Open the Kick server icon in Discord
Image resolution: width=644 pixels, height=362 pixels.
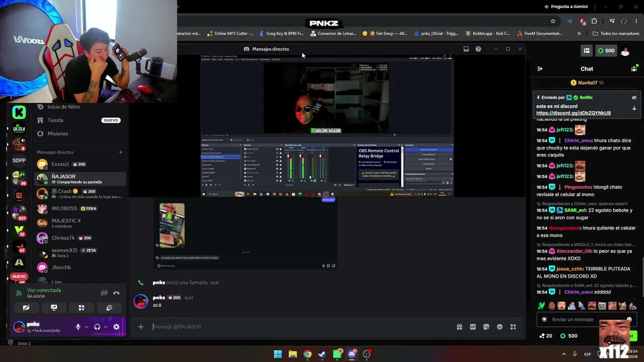click(x=19, y=112)
